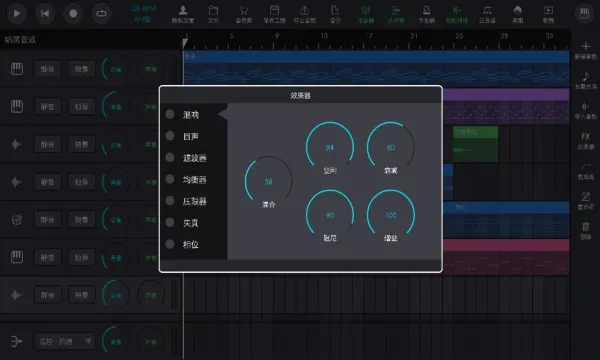
Task: Select the 均衡器 effect entry
Action: click(x=194, y=179)
